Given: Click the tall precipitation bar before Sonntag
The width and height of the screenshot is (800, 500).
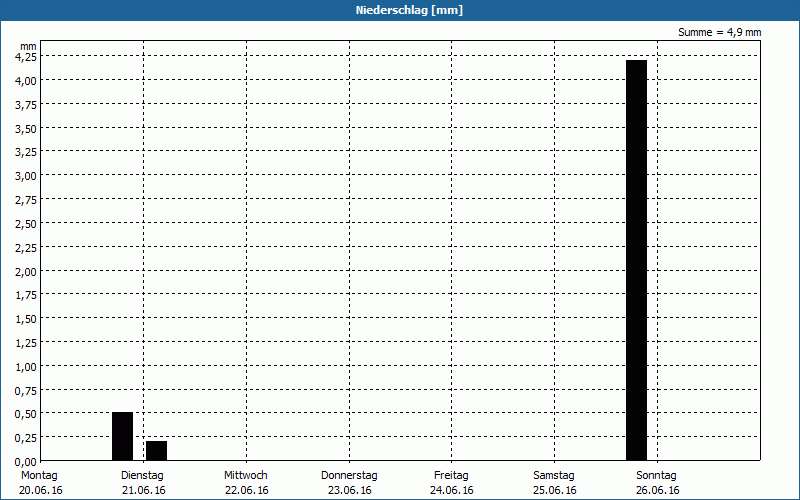Looking at the screenshot, I should (x=636, y=260).
